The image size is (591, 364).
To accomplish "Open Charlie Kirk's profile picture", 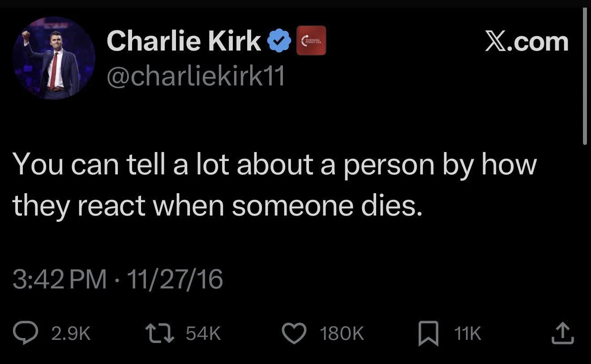I will coord(54,58).
